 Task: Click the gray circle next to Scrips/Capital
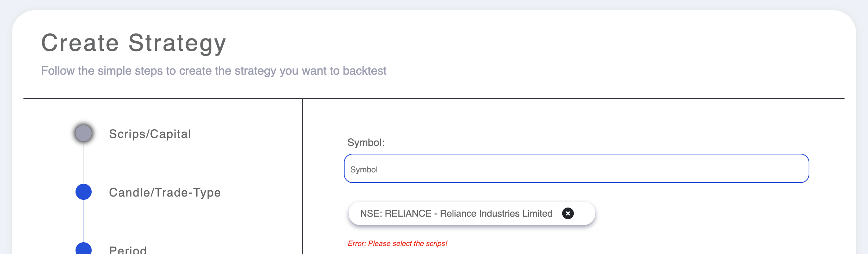[x=84, y=132]
